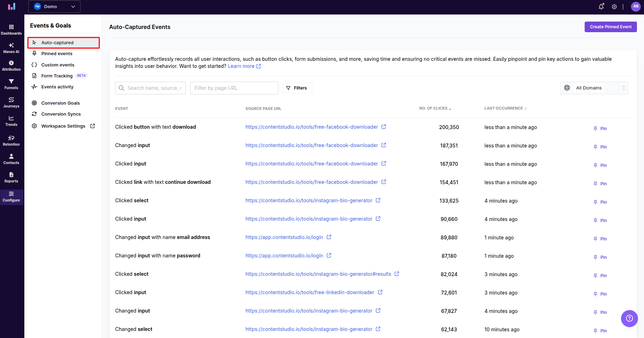Pin the Clicked button download event
Viewport: 644px width, 338px height.
600,128
